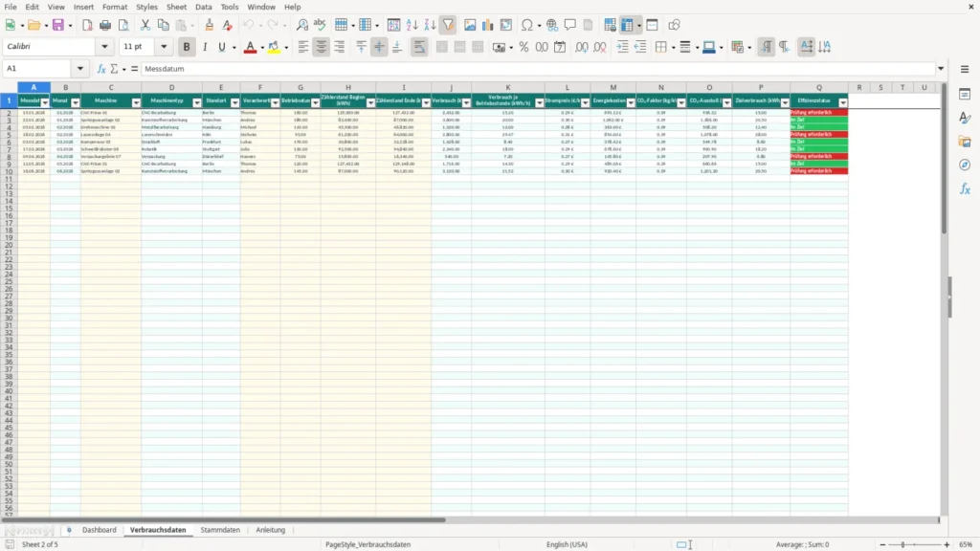This screenshot has height=551, width=980.
Task: Open the font color dropdown arrow
Action: pos(262,48)
